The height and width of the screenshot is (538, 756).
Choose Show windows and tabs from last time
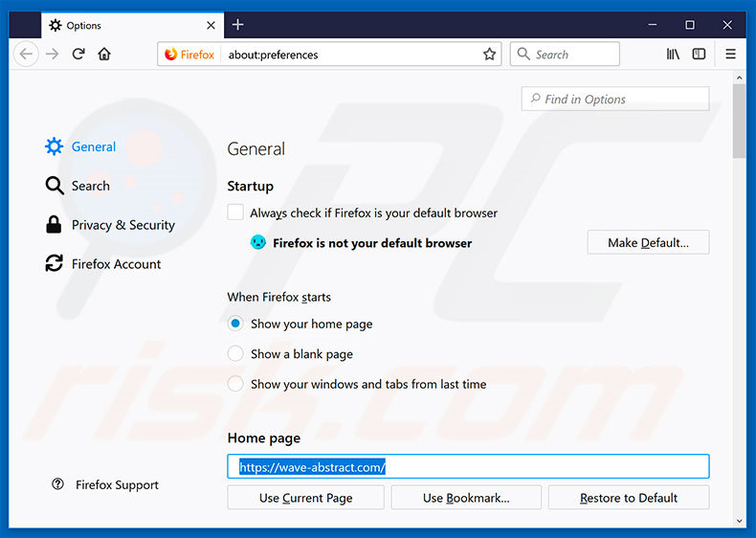point(235,384)
